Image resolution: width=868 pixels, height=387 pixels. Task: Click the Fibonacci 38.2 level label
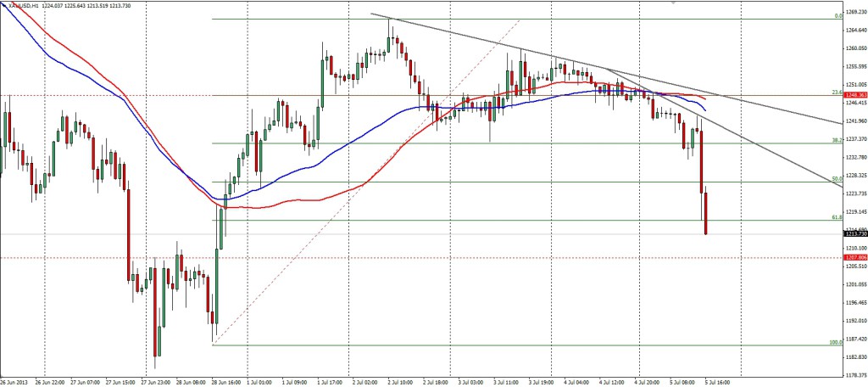(836, 140)
